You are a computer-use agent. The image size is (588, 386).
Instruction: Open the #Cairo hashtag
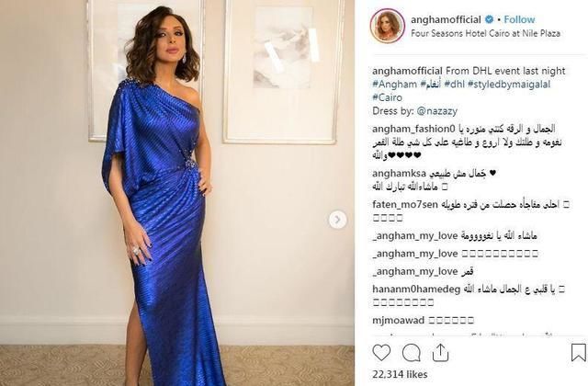tap(387, 97)
